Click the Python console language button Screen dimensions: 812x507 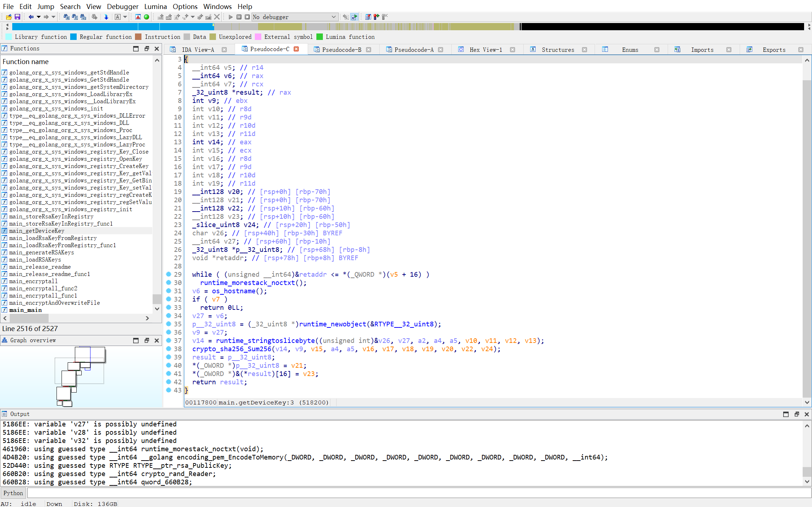(13, 493)
